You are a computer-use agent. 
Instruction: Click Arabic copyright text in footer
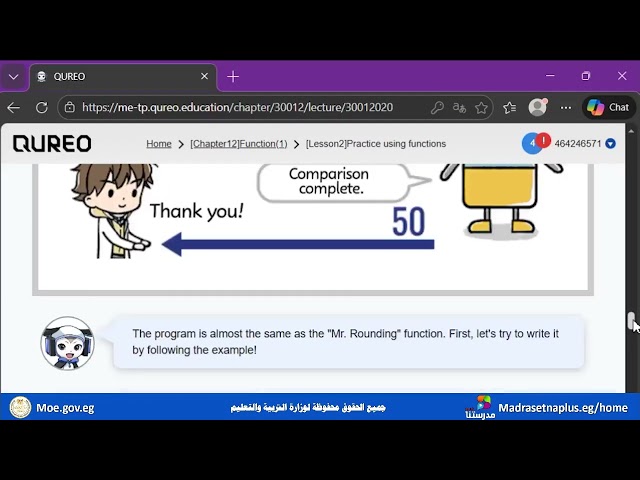pos(308,407)
